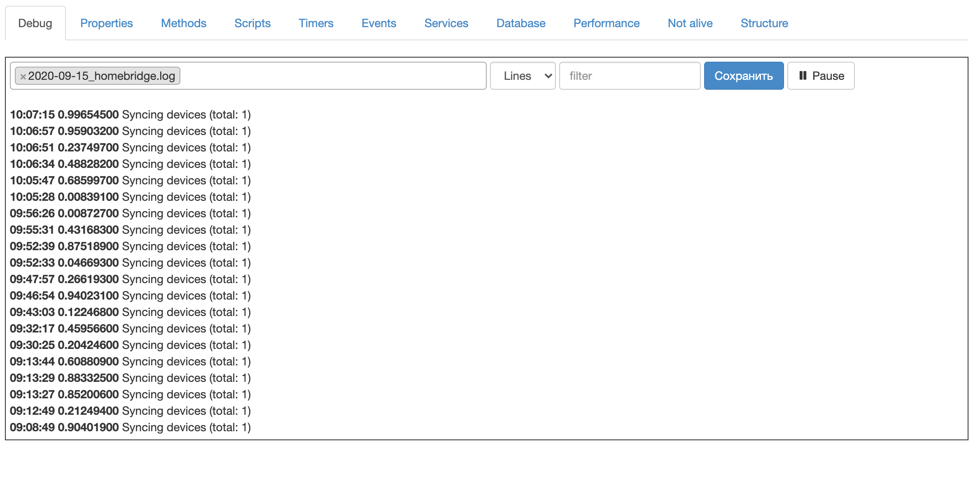The width and height of the screenshot is (980, 502).
Task: Open the Methods tab
Action: coord(183,23)
